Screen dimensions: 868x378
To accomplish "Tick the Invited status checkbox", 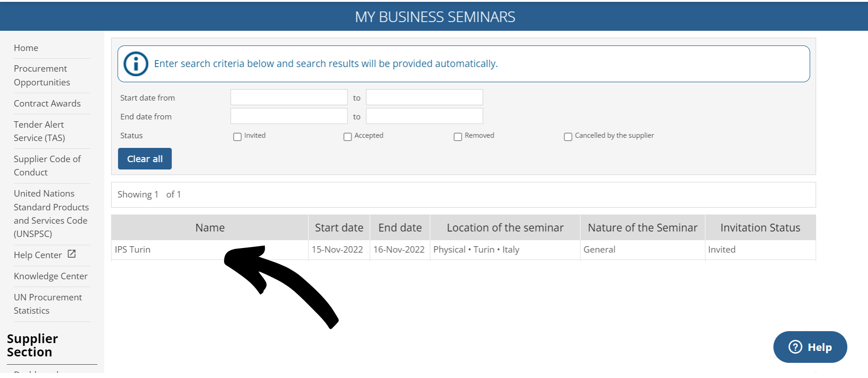I will 237,137.
